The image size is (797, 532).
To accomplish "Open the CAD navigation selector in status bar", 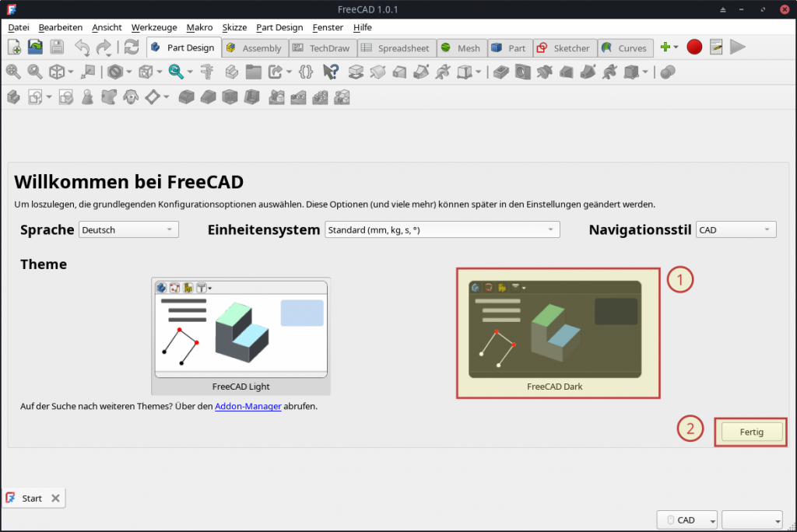I will (687, 520).
